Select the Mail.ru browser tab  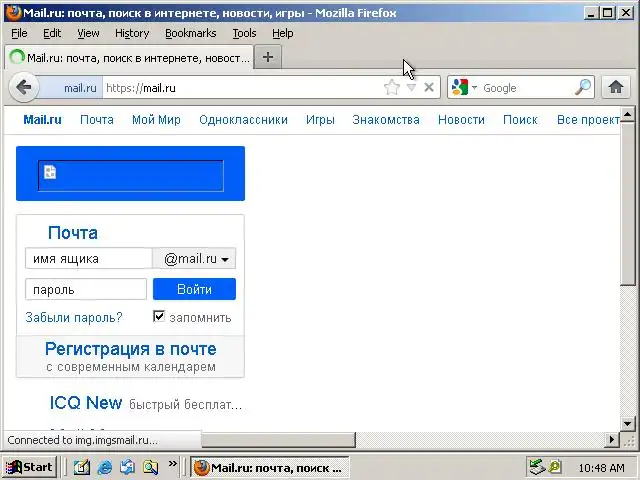(129, 57)
